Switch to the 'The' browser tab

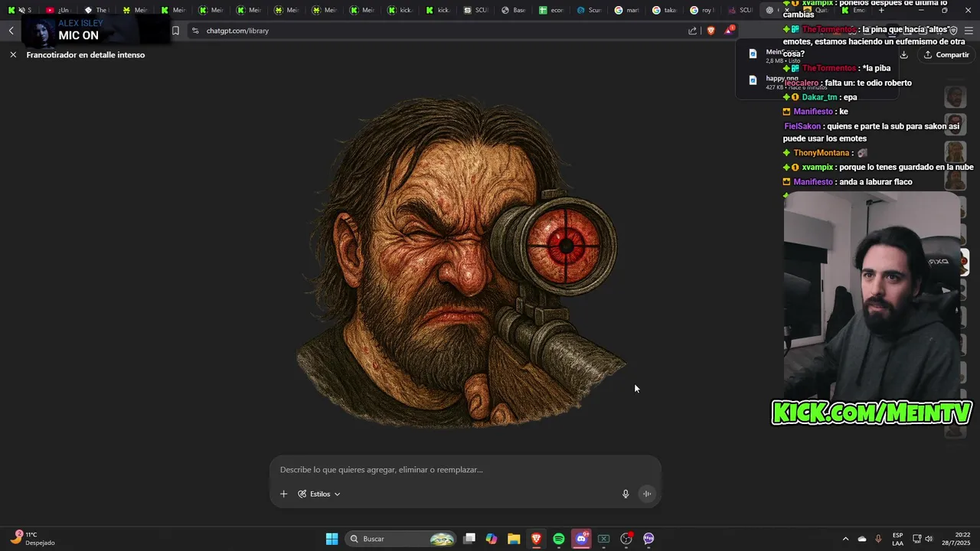96,10
